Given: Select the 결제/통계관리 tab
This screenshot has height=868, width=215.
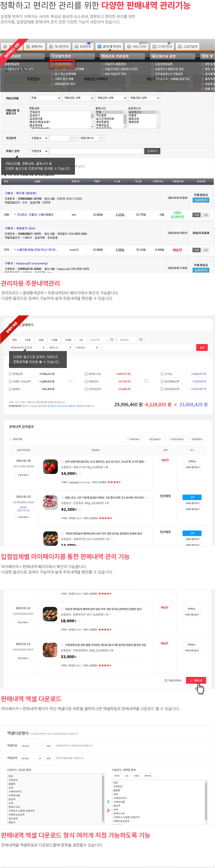Looking at the screenshot, I should (x=109, y=47).
